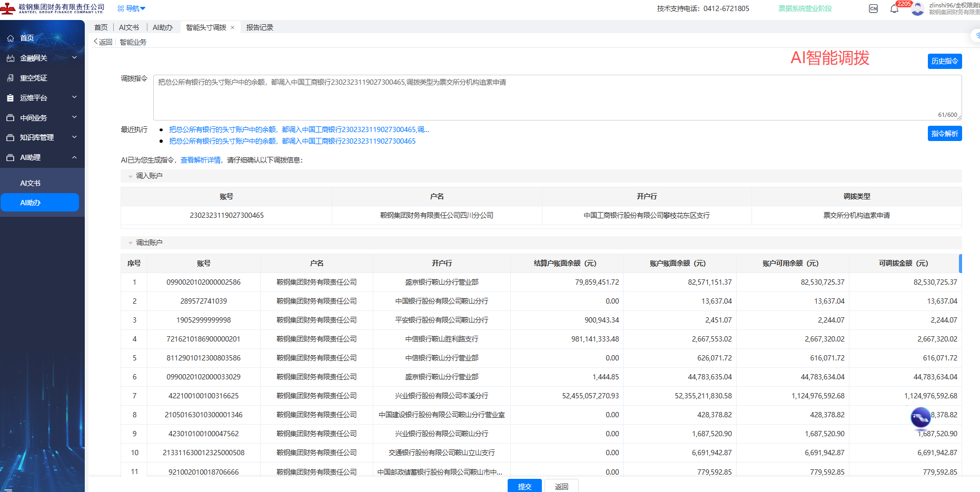
Task: Close the 智能头寸调拨 tab
Action: pyautogui.click(x=232, y=27)
